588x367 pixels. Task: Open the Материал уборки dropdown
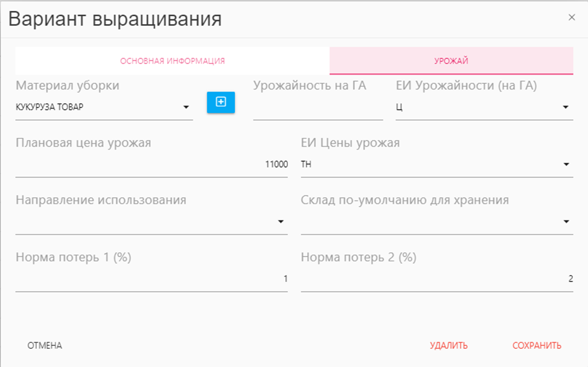click(185, 108)
